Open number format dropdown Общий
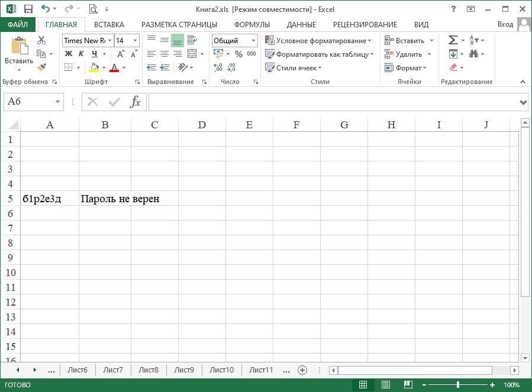532x392 pixels. [253, 40]
